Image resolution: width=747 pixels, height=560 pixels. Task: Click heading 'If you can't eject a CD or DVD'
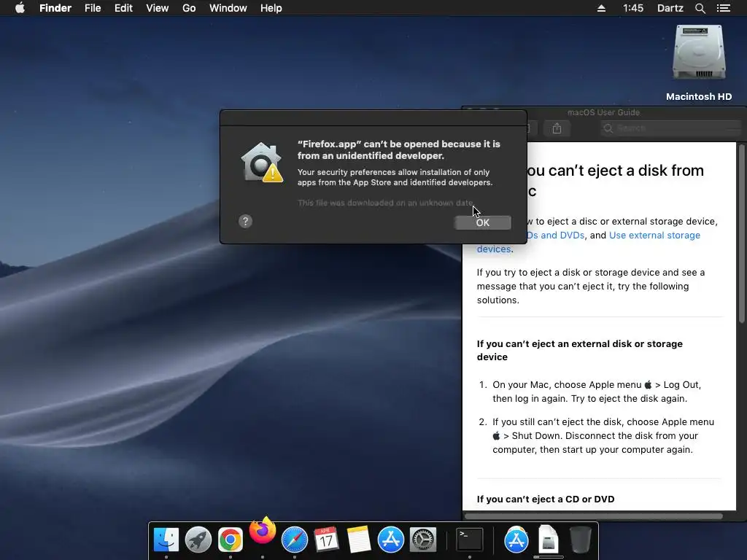(546, 499)
